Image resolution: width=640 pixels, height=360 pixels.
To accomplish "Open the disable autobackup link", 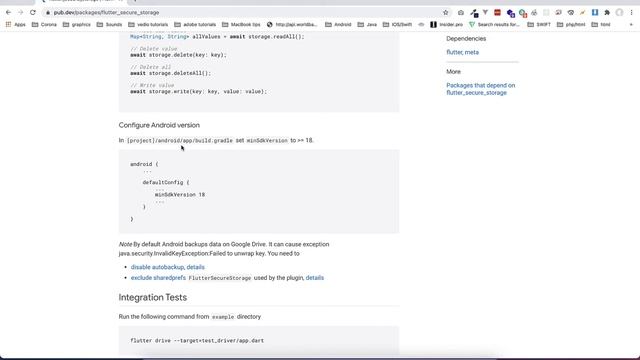I will click(x=157, y=267).
